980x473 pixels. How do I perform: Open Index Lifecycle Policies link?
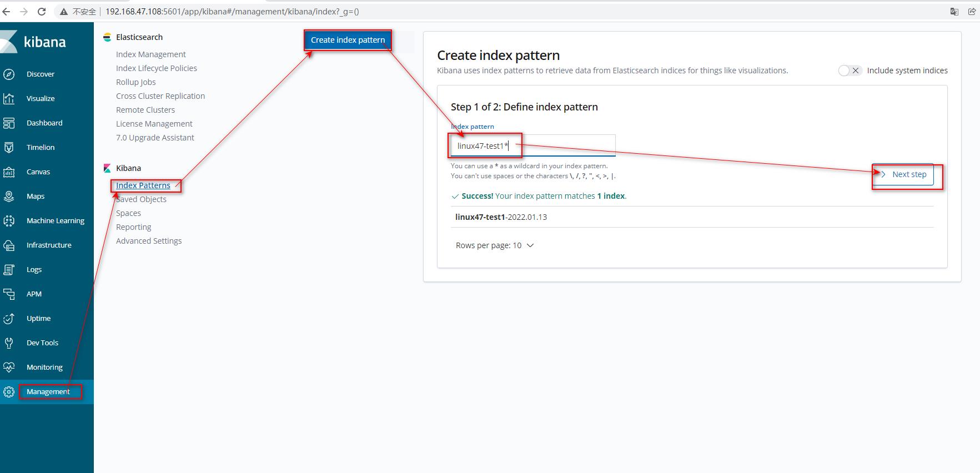coord(157,68)
